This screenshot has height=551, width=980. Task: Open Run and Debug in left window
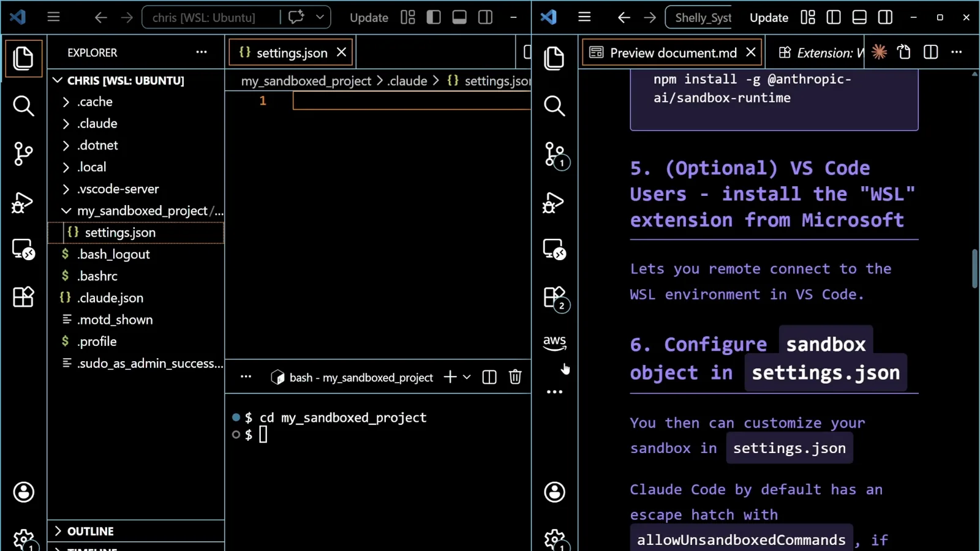click(x=23, y=202)
